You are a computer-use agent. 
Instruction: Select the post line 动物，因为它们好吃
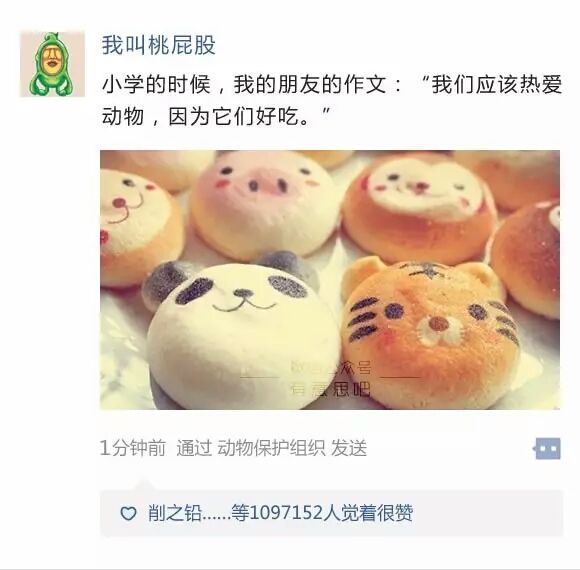pos(216,117)
